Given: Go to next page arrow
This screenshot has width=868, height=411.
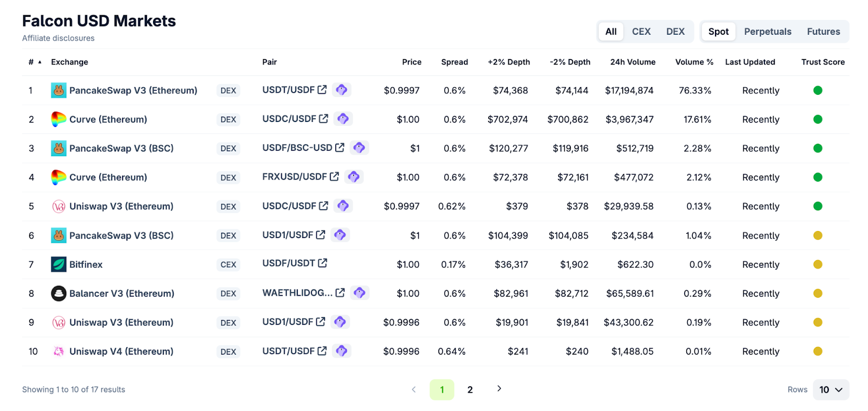Looking at the screenshot, I should tap(499, 389).
